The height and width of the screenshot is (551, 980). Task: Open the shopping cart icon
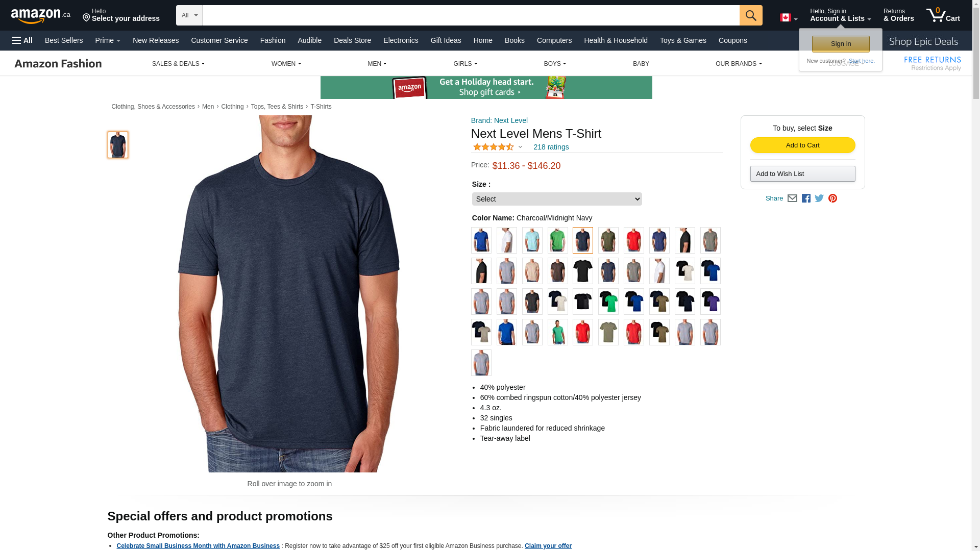[x=943, y=15]
